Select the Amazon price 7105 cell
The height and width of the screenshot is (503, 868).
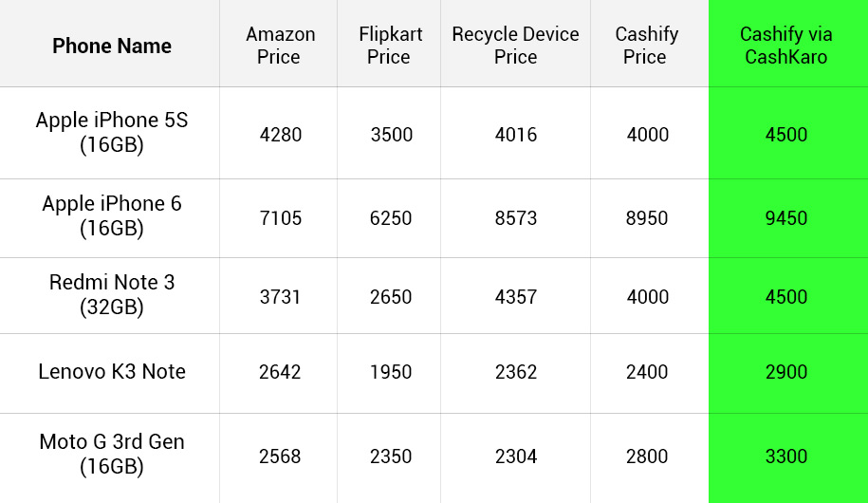coord(281,218)
